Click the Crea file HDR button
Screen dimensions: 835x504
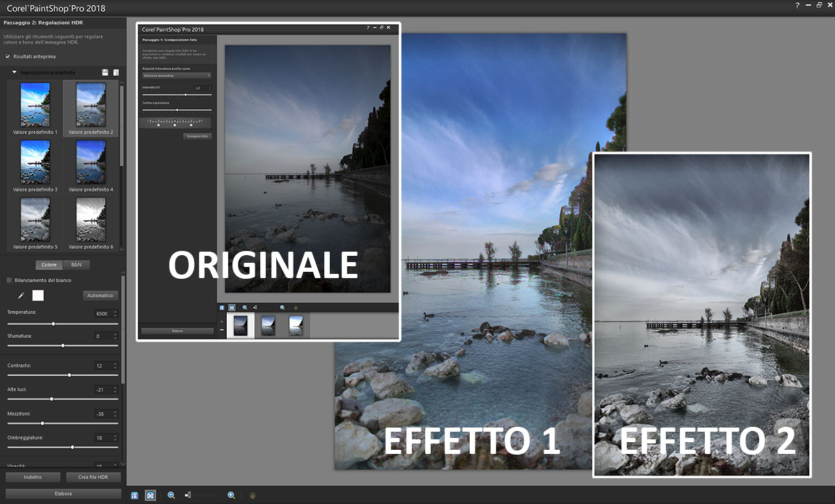[x=94, y=478]
